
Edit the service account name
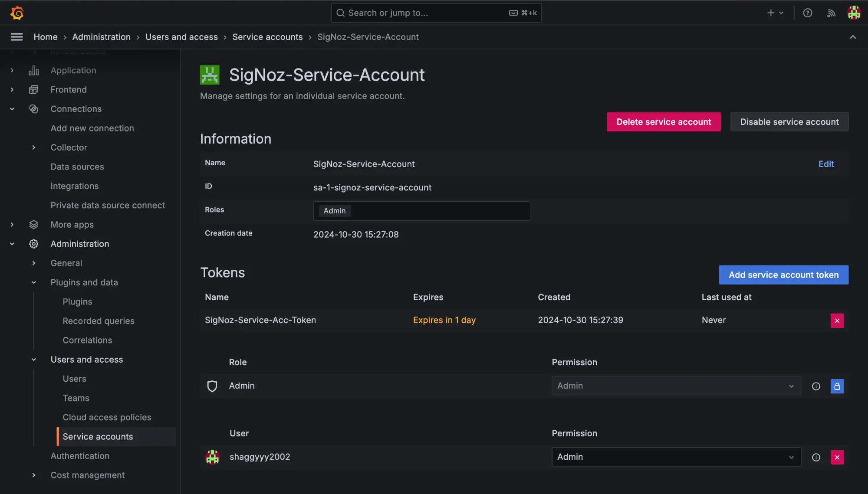click(826, 164)
